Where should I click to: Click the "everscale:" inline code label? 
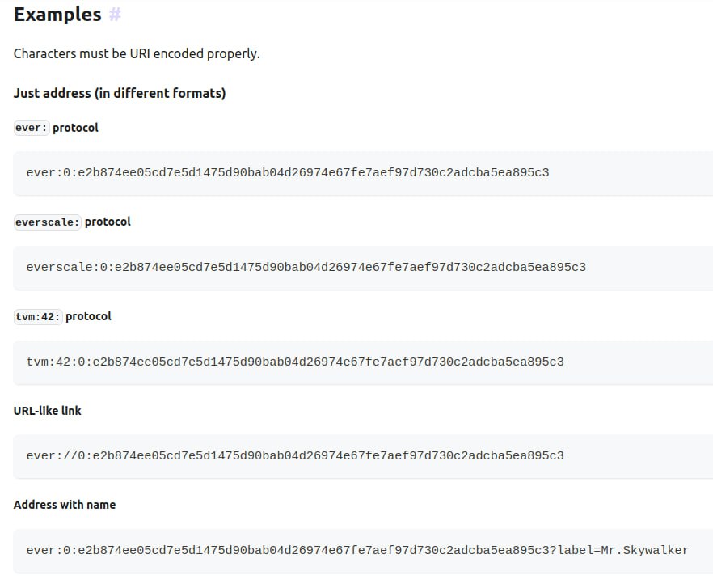[47, 222]
